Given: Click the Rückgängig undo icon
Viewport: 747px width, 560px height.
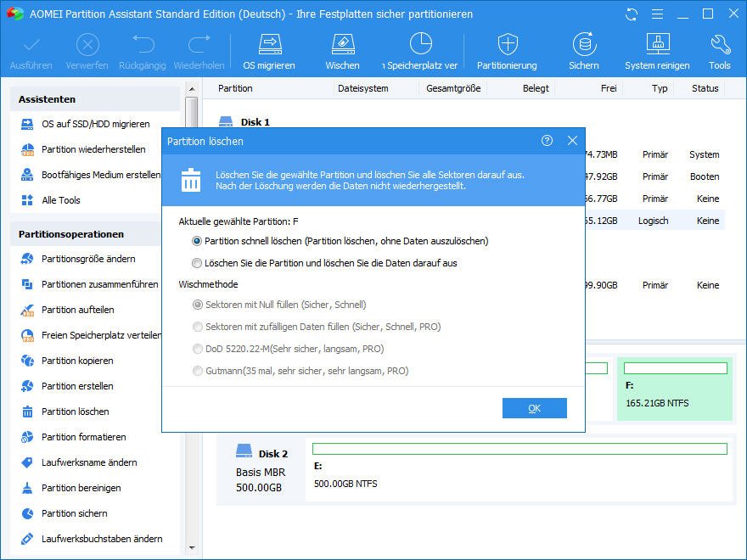Looking at the screenshot, I should pyautogui.click(x=143, y=45).
